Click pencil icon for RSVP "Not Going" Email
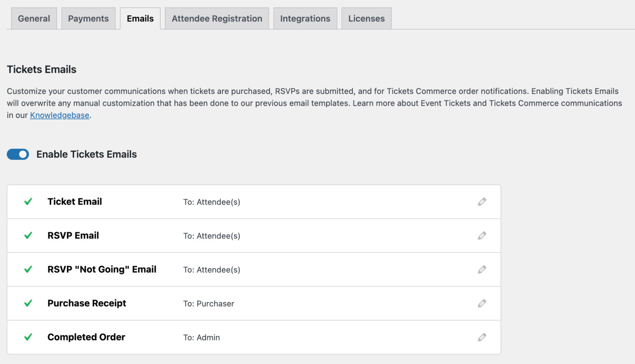Viewport: 635px width, 364px height. point(482,269)
